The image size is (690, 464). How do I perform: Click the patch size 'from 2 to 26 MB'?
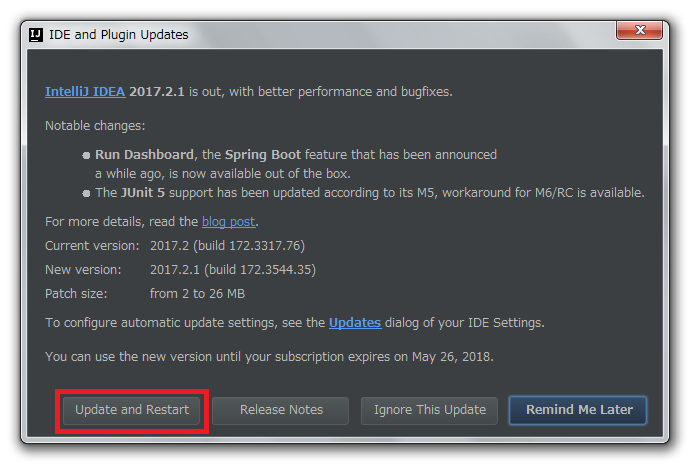tap(197, 294)
